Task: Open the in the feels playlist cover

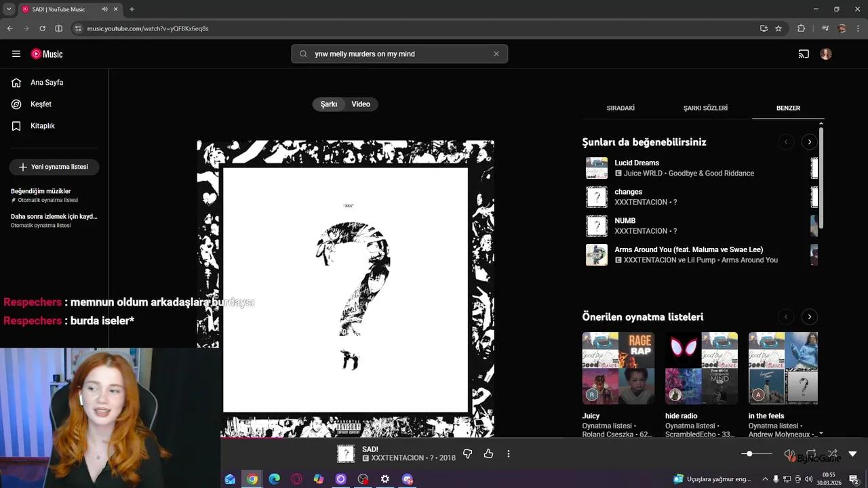Action: [783, 368]
